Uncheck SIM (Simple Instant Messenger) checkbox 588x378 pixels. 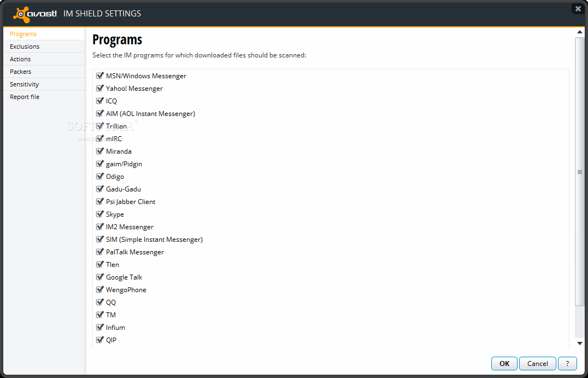100,239
